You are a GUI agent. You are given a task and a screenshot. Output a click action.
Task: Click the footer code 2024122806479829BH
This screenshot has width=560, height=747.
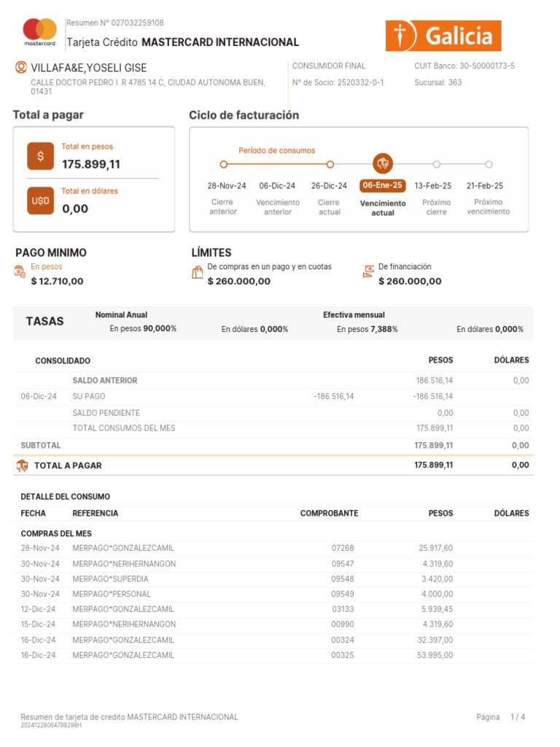point(51,725)
